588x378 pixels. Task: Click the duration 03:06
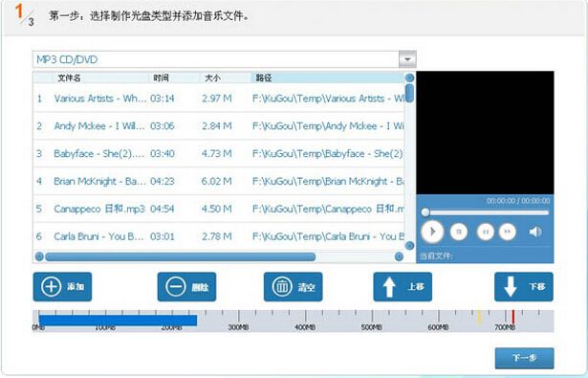pos(162,126)
